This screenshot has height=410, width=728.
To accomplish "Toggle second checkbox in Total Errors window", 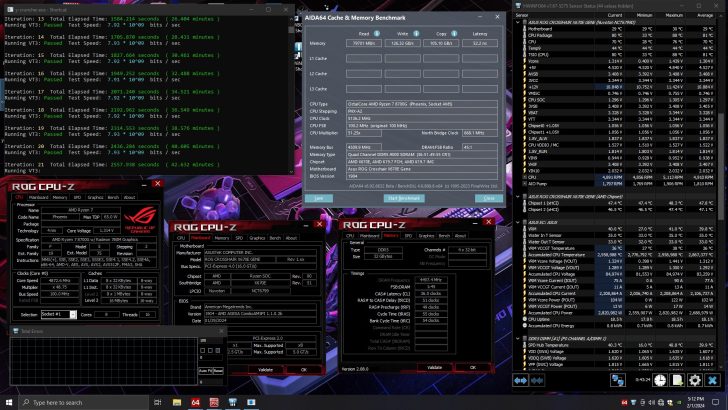I will [210, 351].
